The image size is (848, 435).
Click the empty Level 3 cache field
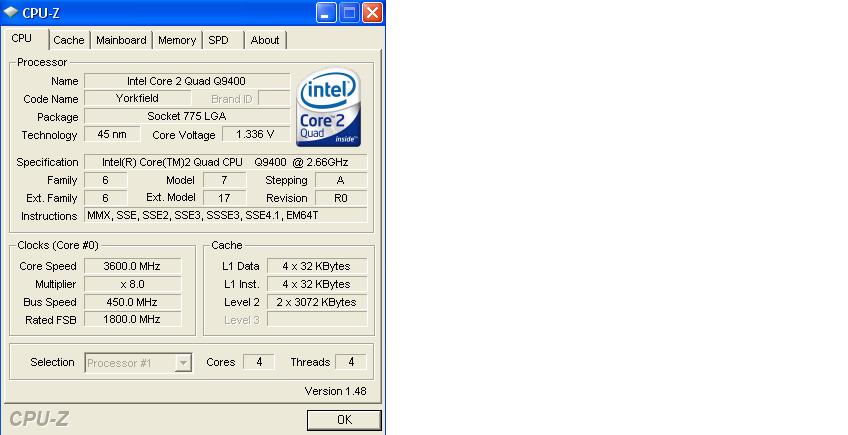click(316, 320)
